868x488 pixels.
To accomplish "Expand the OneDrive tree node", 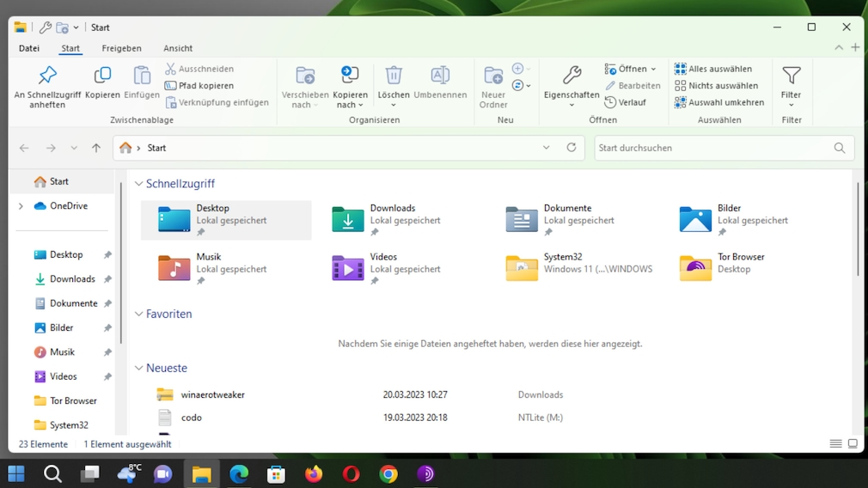I will [x=21, y=206].
